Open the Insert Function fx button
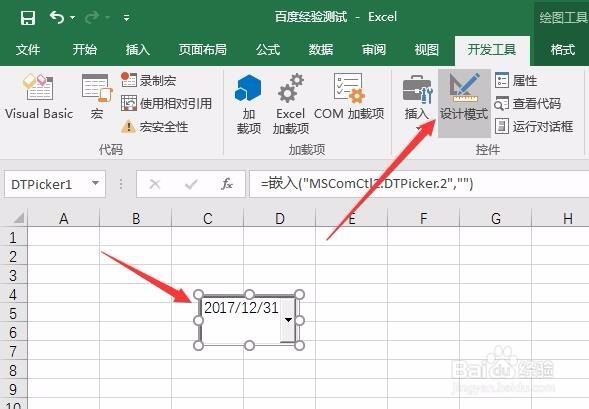The height and width of the screenshot is (409, 589). 227,184
